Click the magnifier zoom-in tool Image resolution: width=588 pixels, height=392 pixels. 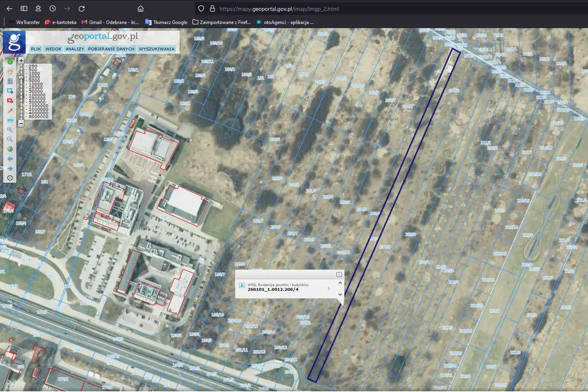(10, 130)
